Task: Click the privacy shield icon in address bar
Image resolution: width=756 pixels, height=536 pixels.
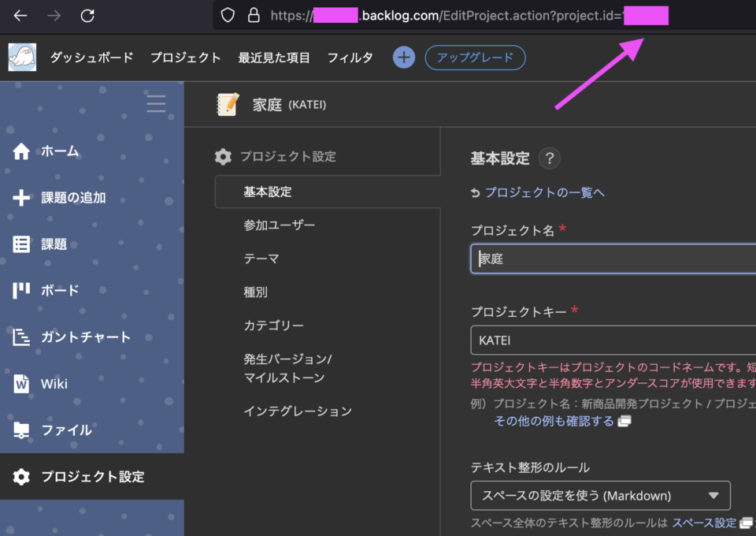Action: click(x=227, y=14)
